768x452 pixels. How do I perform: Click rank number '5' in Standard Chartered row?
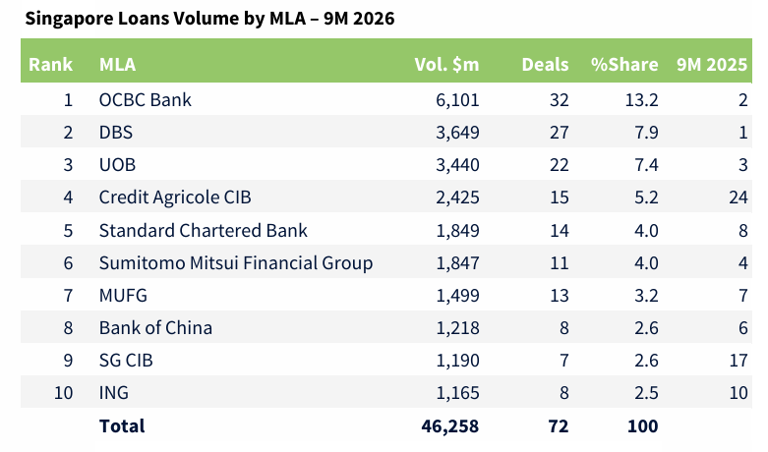68,230
